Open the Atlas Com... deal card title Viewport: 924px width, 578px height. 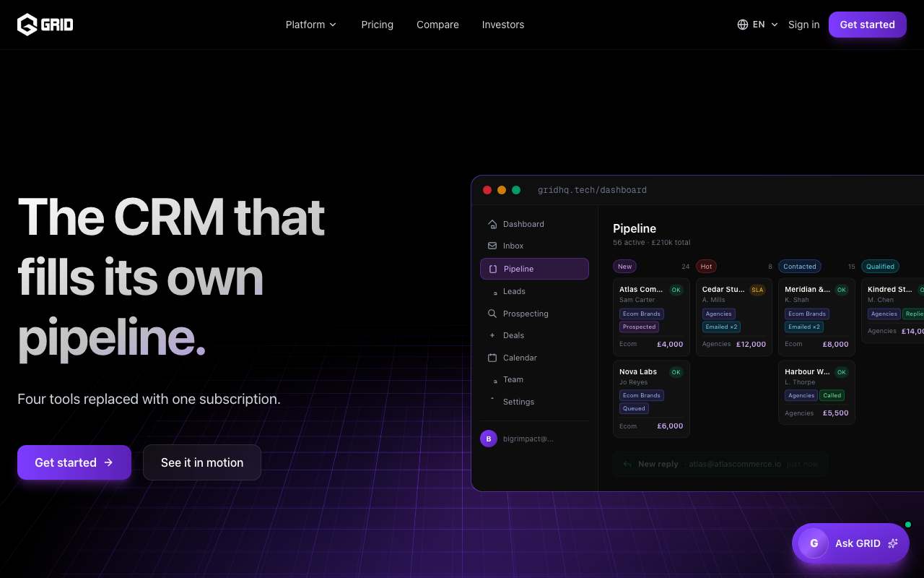pyautogui.click(x=641, y=290)
